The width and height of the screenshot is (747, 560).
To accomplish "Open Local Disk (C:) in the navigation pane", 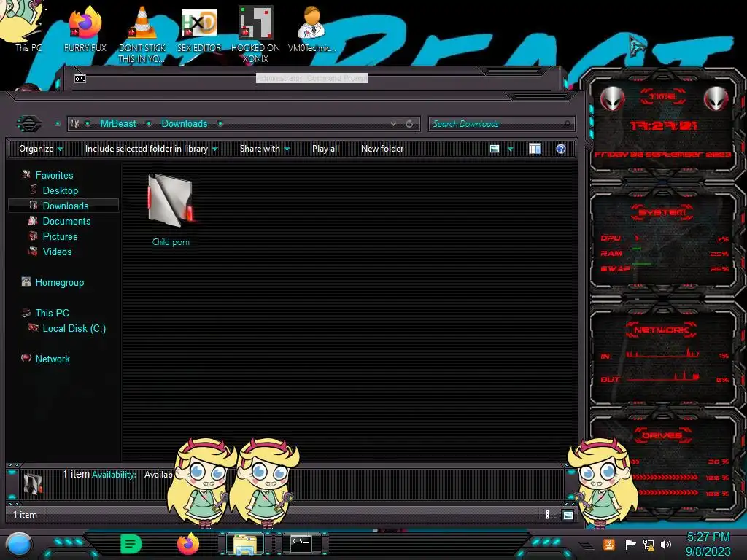I will click(74, 328).
